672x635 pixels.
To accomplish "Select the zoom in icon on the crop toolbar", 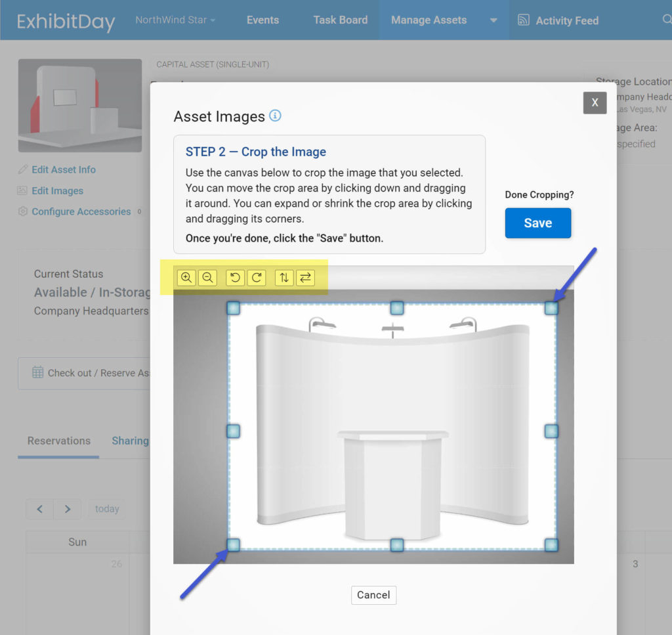I will click(x=186, y=277).
